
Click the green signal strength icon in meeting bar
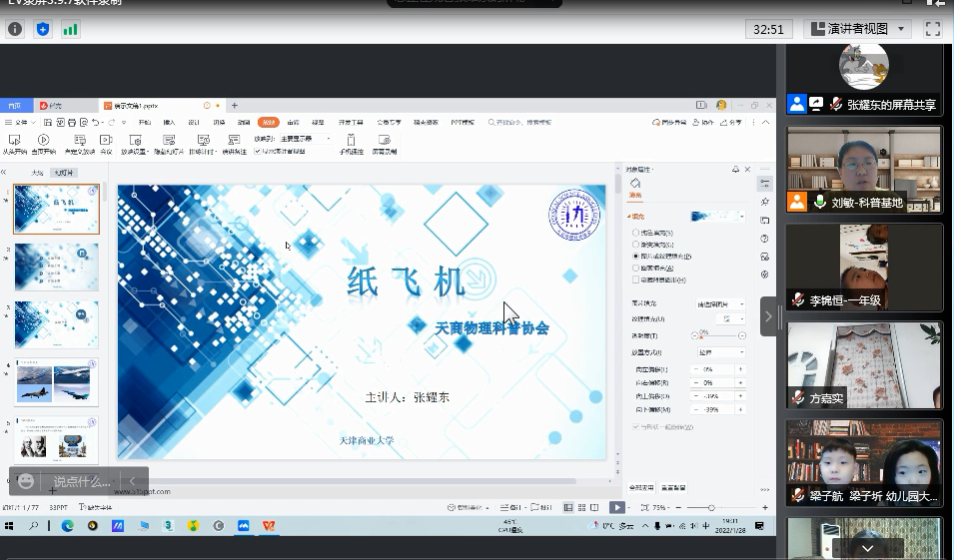tap(71, 29)
